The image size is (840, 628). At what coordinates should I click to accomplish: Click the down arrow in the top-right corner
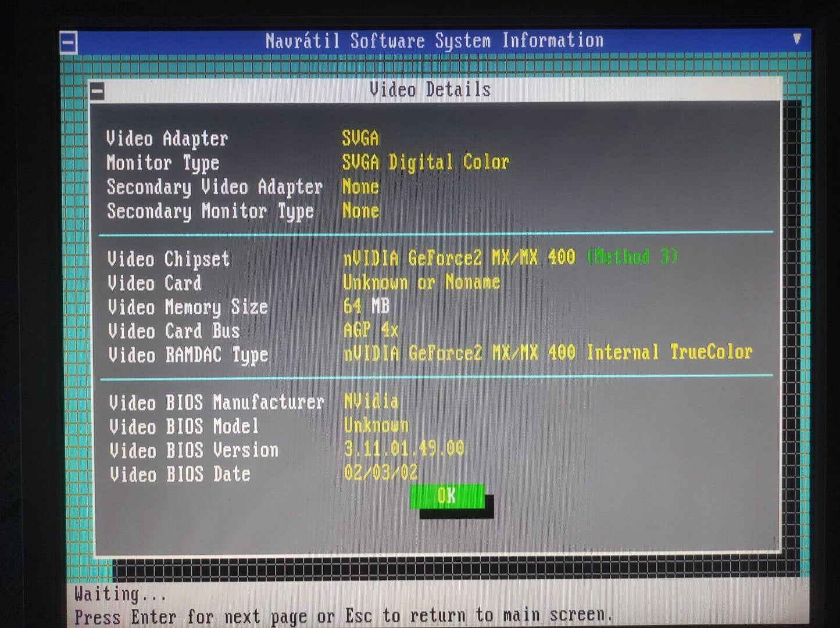796,39
